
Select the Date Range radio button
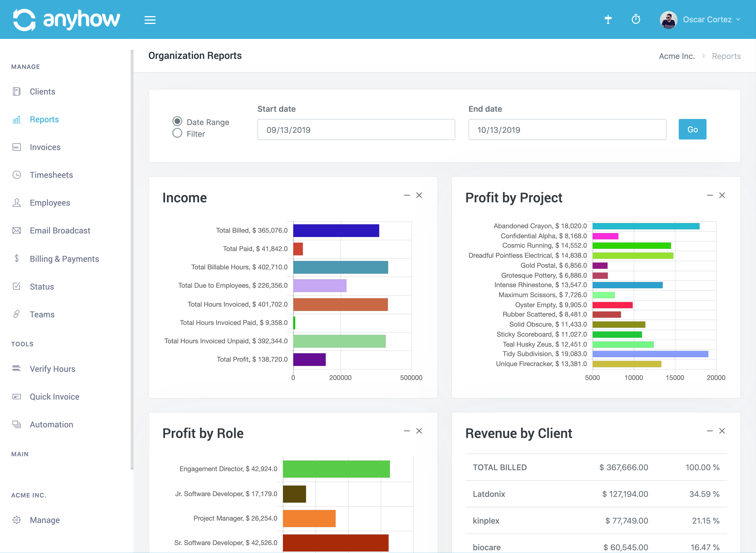tap(177, 122)
